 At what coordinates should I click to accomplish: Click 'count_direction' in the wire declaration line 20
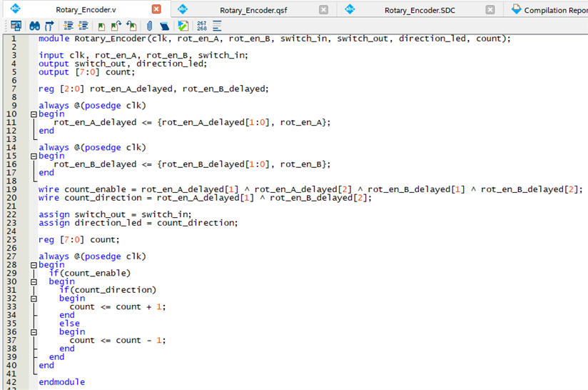[x=103, y=198]
